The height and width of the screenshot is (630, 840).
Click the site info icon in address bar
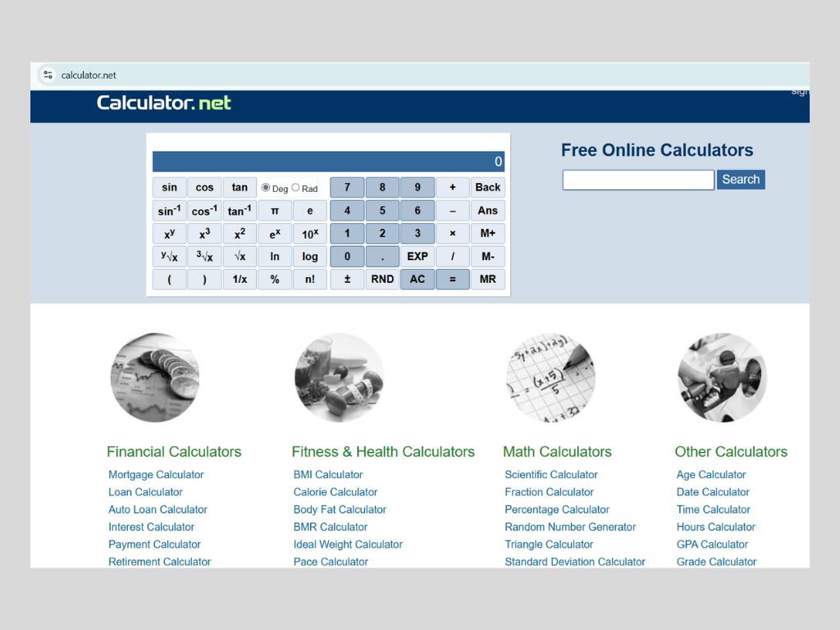tap(48, 75)
